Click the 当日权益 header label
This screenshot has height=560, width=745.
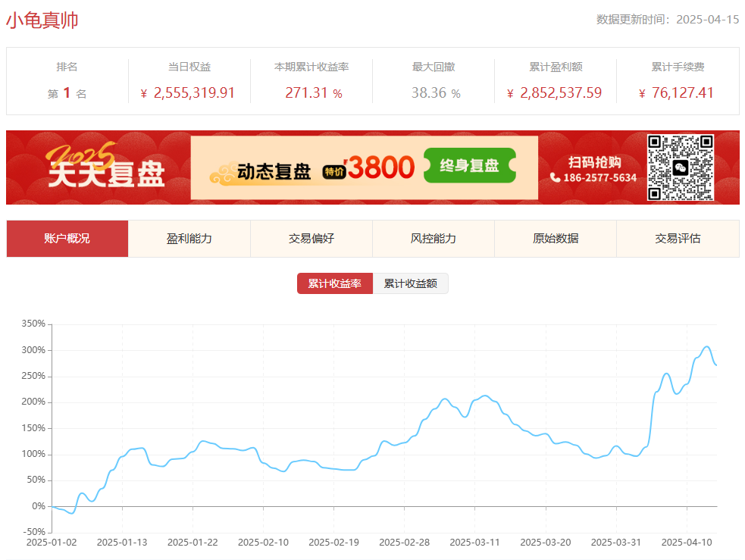pyautogui.click(x=189, y=67)
